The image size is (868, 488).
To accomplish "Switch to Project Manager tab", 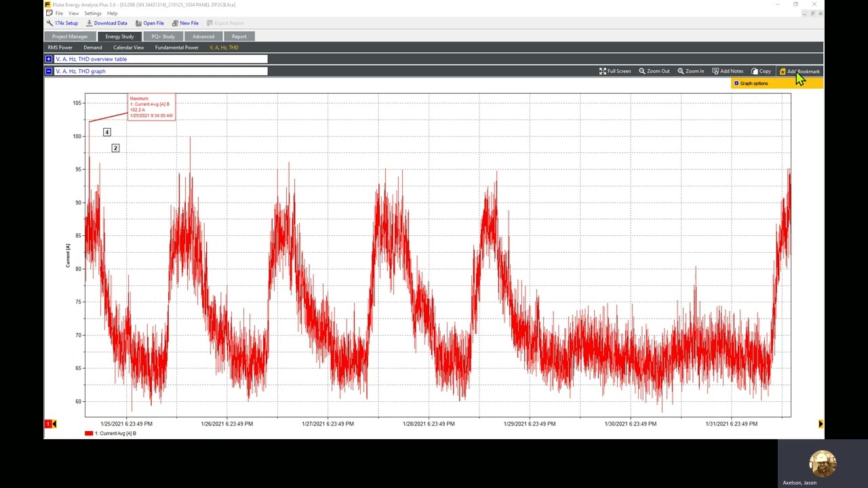I will pos(70,37).
